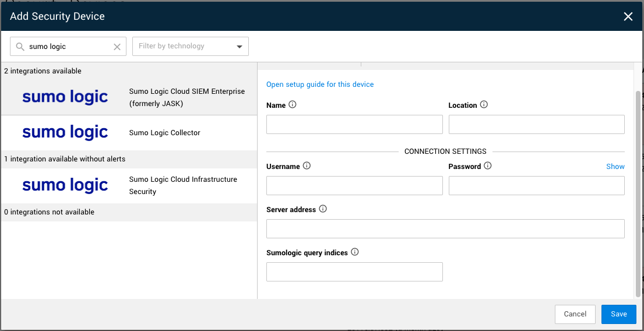This screenshot has width=644, height=331.
Task: Click the CONNECTION SETTINGS heading
Action: [x=445, y=151]
